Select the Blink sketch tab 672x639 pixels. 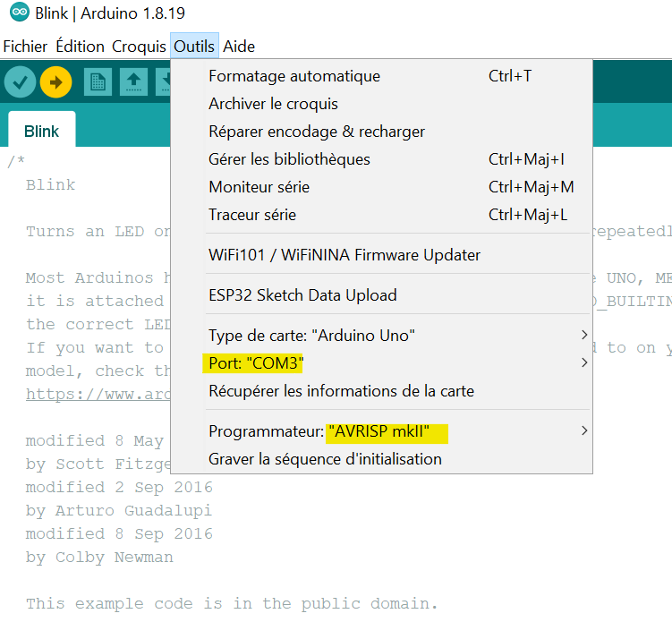pyautogui.click(x=41, y=131)
